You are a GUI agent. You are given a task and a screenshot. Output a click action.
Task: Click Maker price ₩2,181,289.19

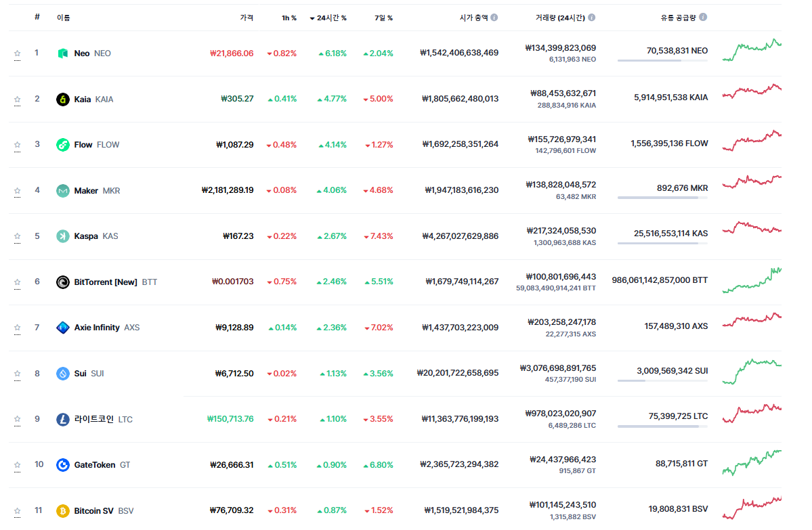pos(228,190)
